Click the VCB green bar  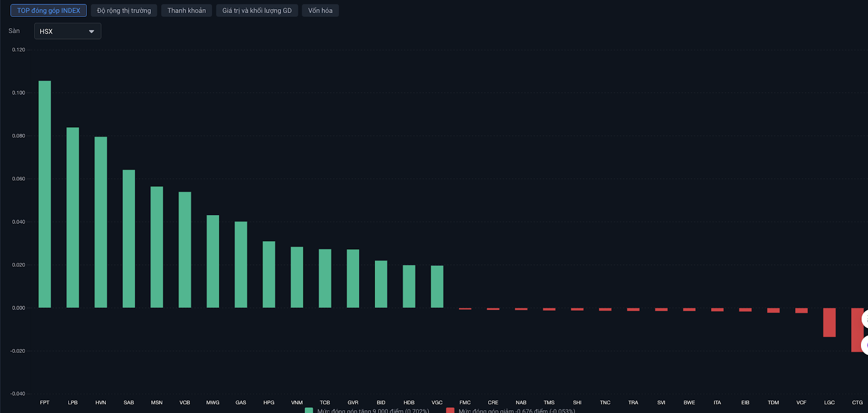(185, 250)
